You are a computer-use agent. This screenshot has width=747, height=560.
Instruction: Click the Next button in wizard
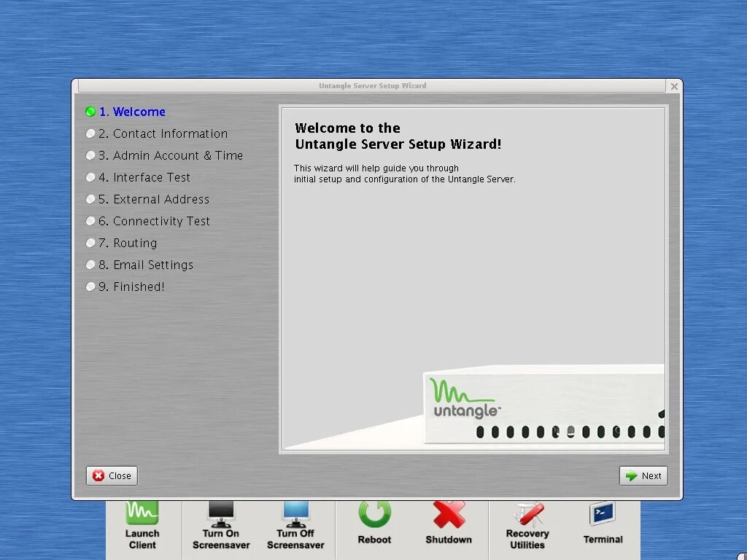pyautogui.click(x=643, y=475)
